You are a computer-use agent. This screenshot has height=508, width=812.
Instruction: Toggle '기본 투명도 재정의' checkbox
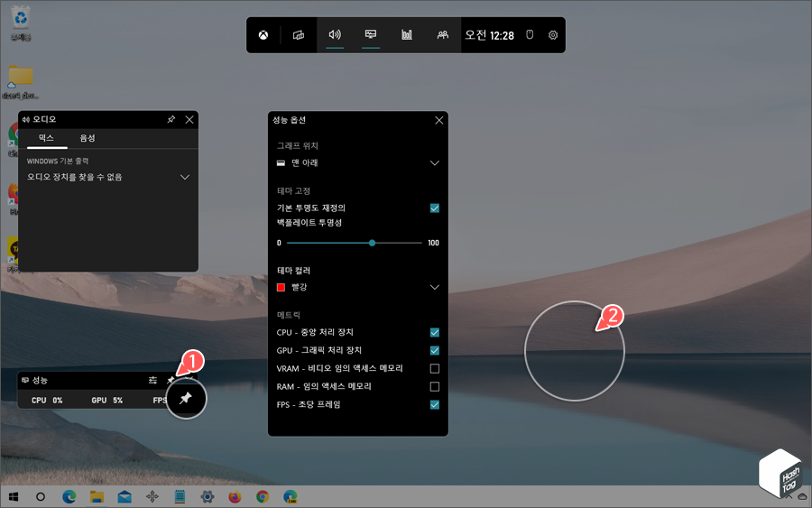(x=435, y=208)
